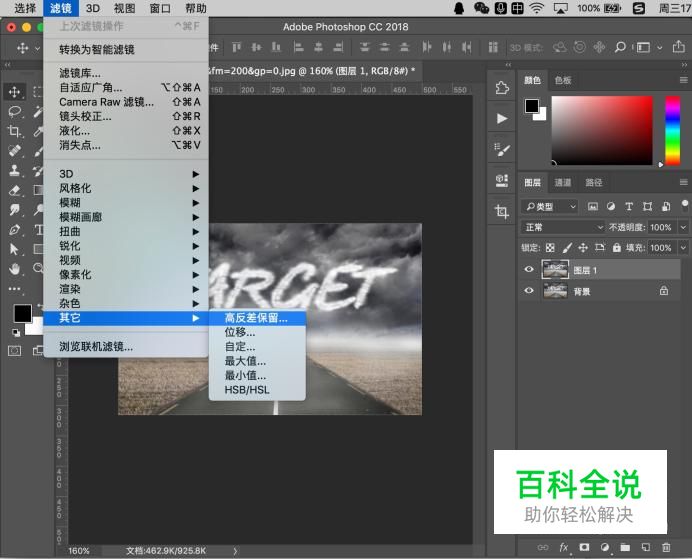Select the Lasso tool
This screenshot has height=559, width=692.
15,112
